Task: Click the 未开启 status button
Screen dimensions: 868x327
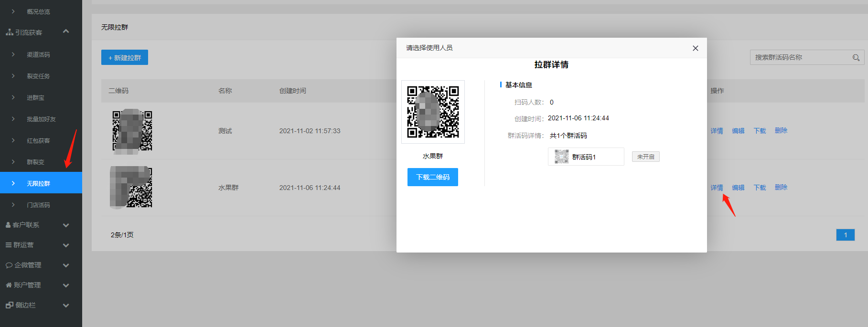Action: [646, 157]
